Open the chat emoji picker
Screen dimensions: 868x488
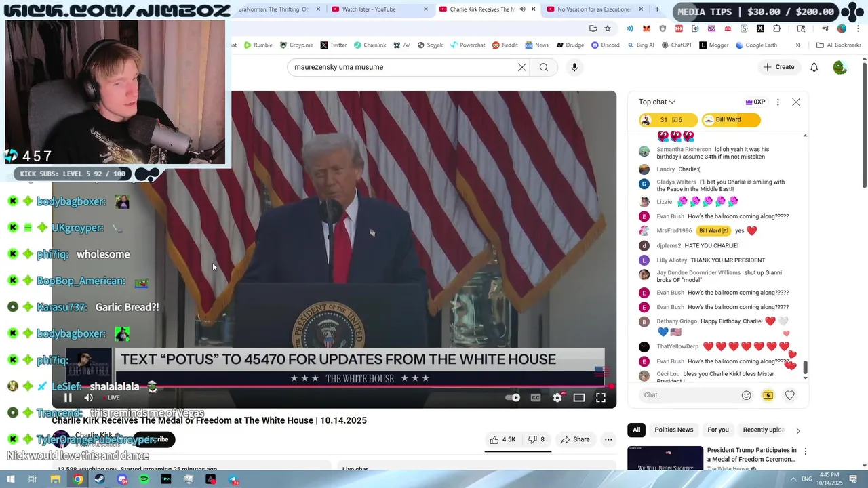(747, 395)
